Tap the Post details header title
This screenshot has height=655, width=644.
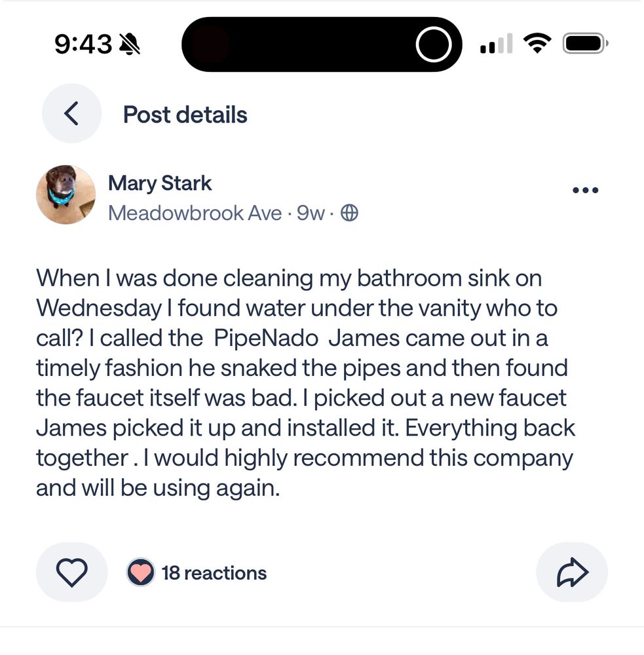[185, 115]
